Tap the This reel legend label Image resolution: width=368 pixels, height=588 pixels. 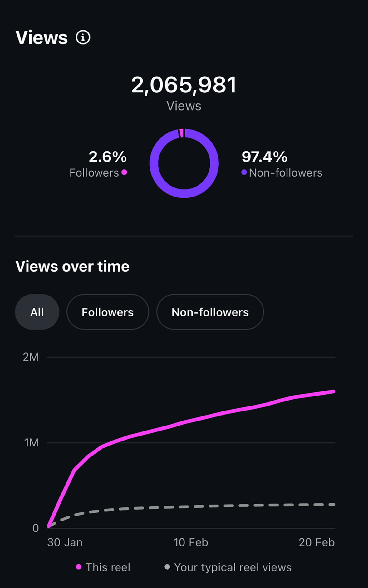108,567
